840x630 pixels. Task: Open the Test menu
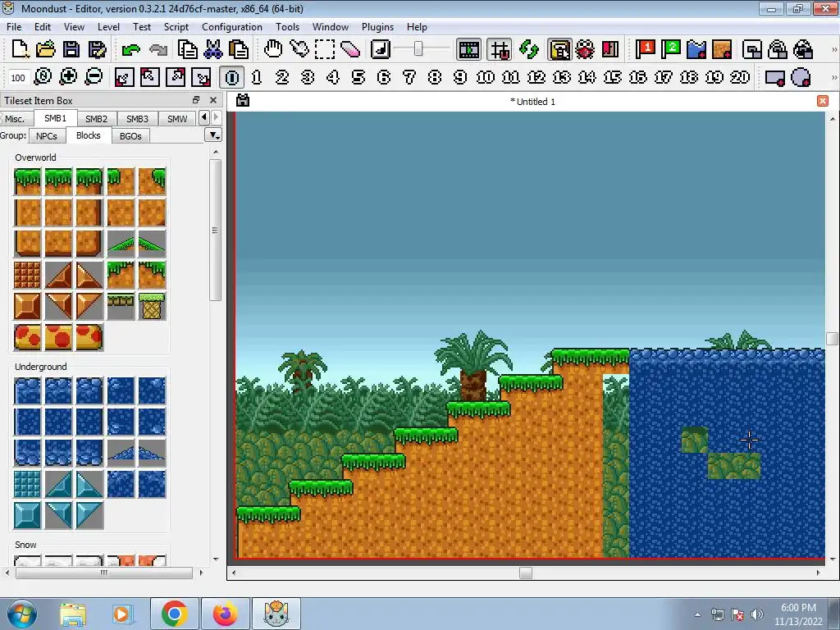(141, 27)
